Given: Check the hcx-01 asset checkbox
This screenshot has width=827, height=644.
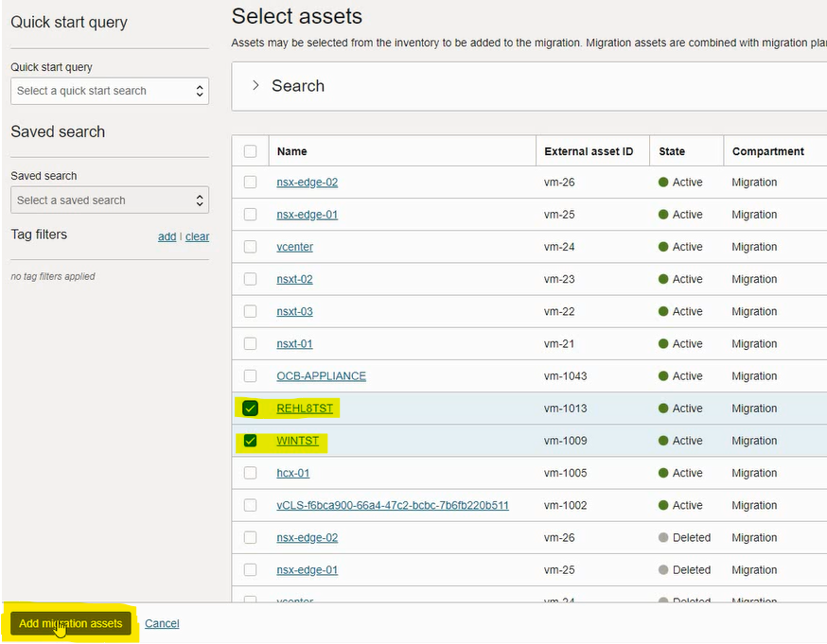Looking at the screenshot, I should [250, 473].
